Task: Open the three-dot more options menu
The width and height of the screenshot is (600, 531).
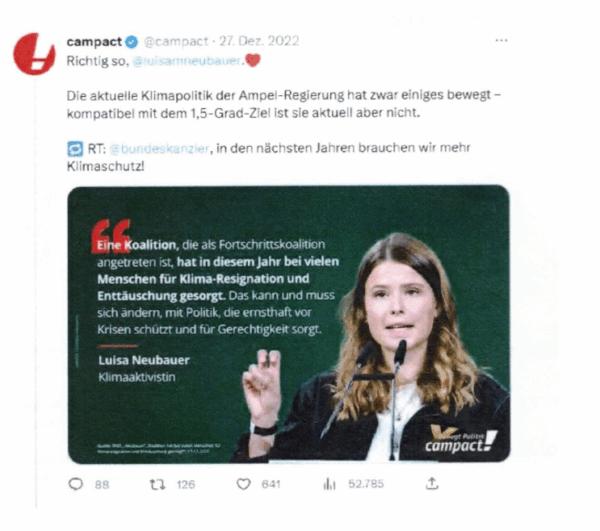Action: (501, 41)
